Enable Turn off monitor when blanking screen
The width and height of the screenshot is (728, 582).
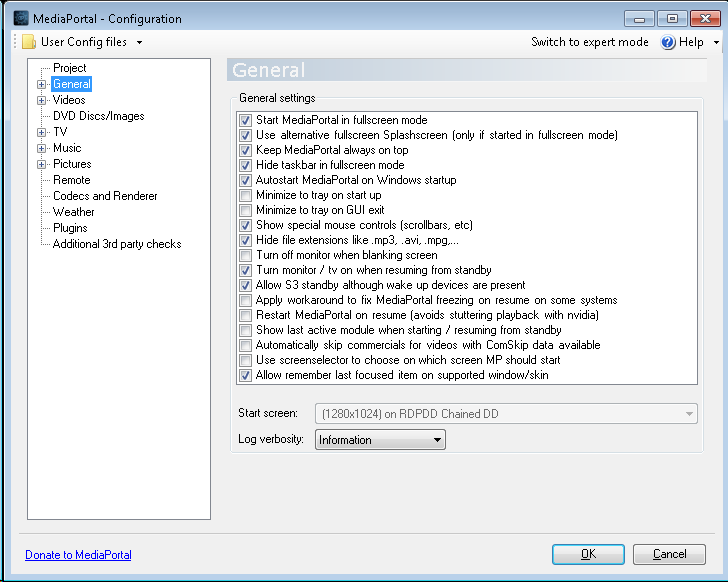[x=245, y=256]
